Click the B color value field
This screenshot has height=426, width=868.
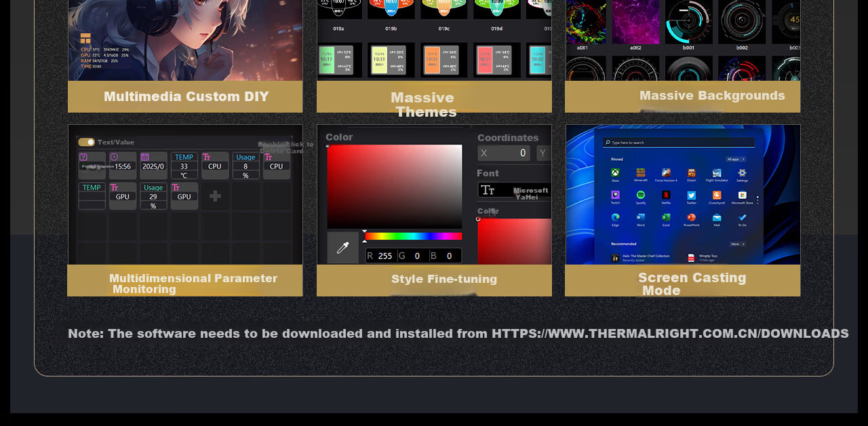[x=446, y=256]
